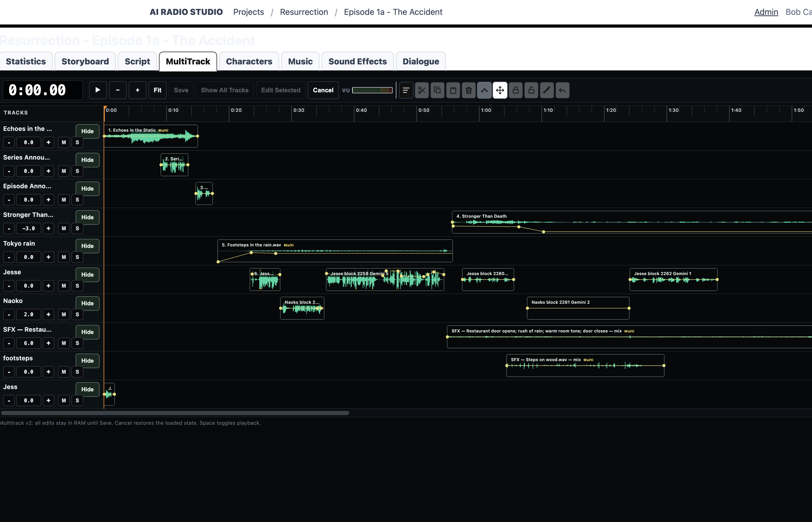Hide the Jess track
Viewport: 812px width, 522px height.
coord(87,390)
